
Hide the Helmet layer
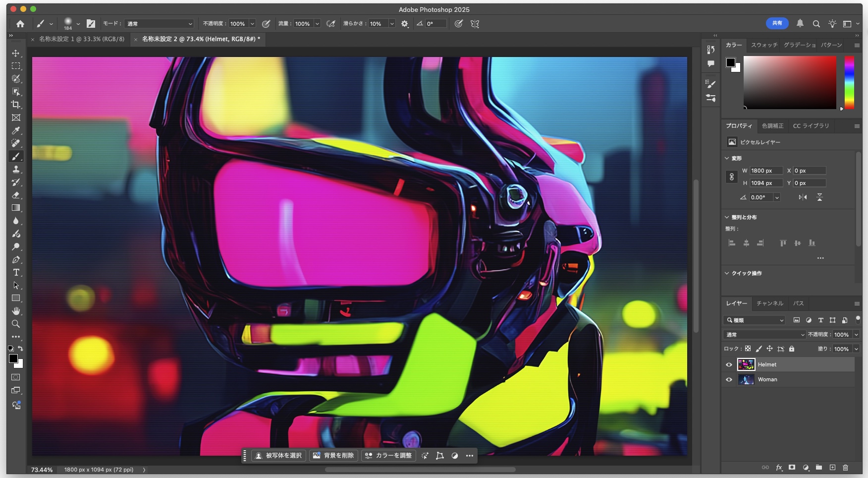click(x=729, y=364)
